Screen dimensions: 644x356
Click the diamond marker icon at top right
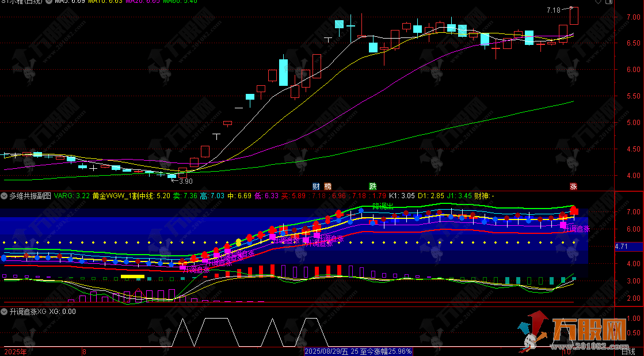point(598,2)
